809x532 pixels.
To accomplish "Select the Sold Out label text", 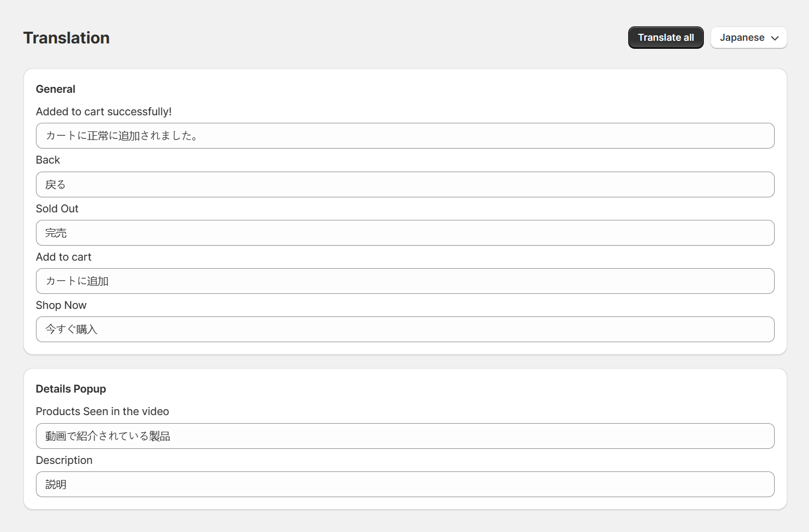I will pos(57,209).
